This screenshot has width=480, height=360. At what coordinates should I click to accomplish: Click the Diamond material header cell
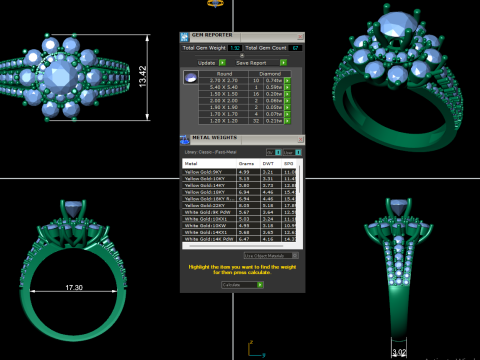pos(270,74)
